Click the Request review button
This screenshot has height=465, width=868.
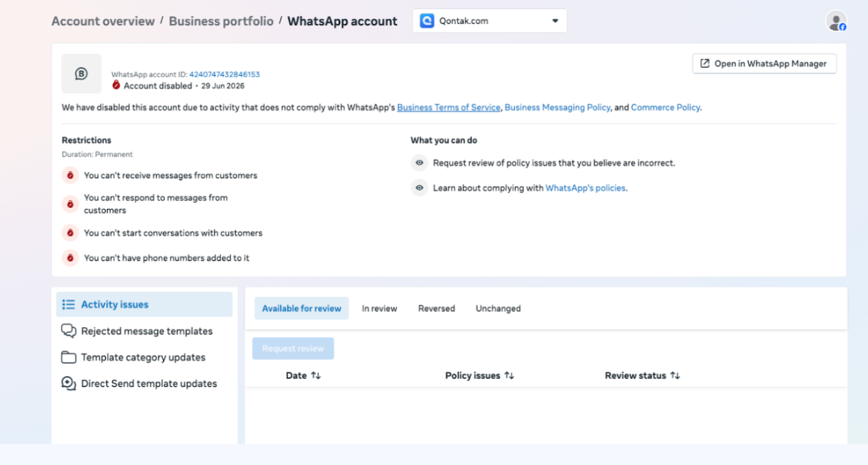293,348
